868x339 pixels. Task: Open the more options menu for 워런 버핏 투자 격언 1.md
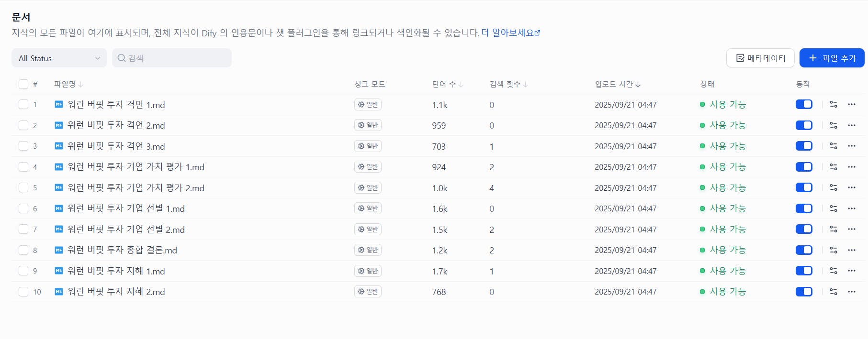(851, 104)
